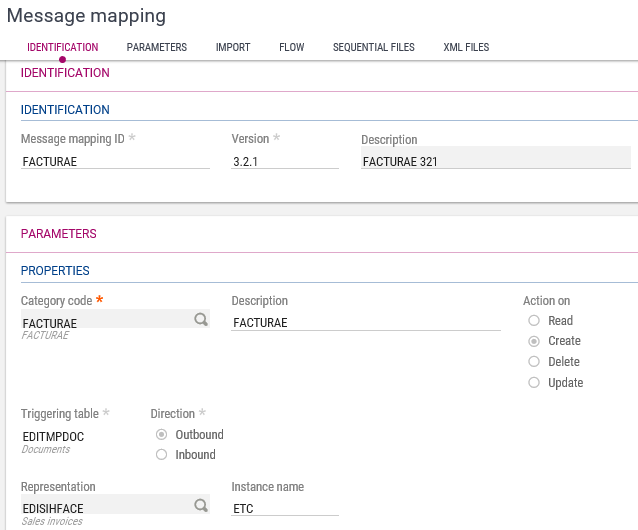Open the Parameters tab

(x=156, y=47)
